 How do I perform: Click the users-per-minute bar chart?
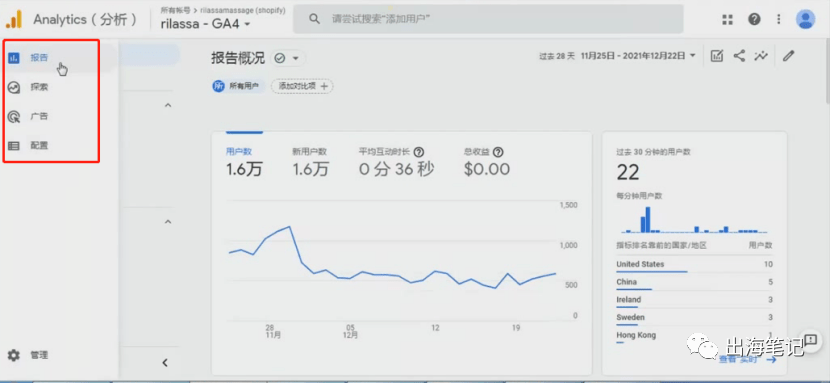(x=694, y=219)
